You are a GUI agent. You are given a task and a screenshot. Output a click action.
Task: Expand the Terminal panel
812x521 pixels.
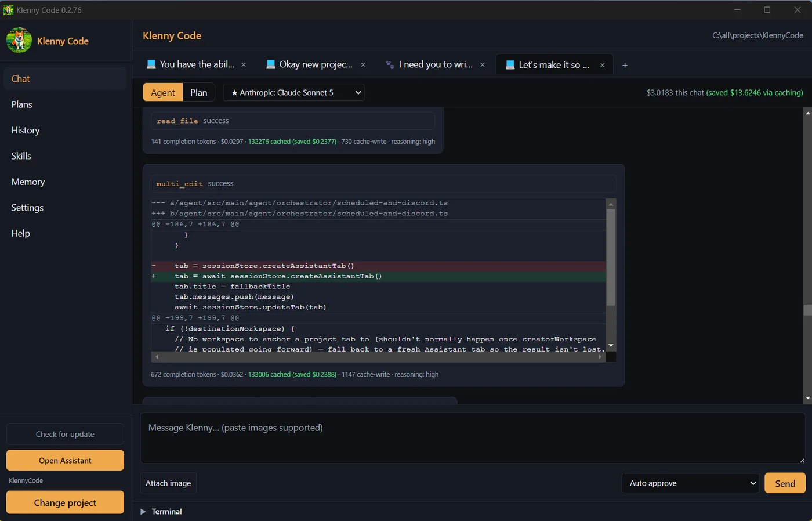pos(161,512)
